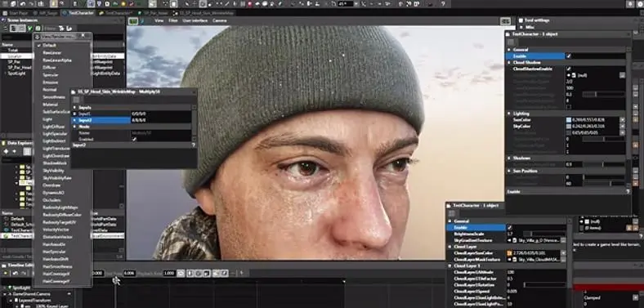This screenshot has height=308, width=644.
Task: Click the loop icon beside the Playback Rate field
Action: click(x=181, y=273)
